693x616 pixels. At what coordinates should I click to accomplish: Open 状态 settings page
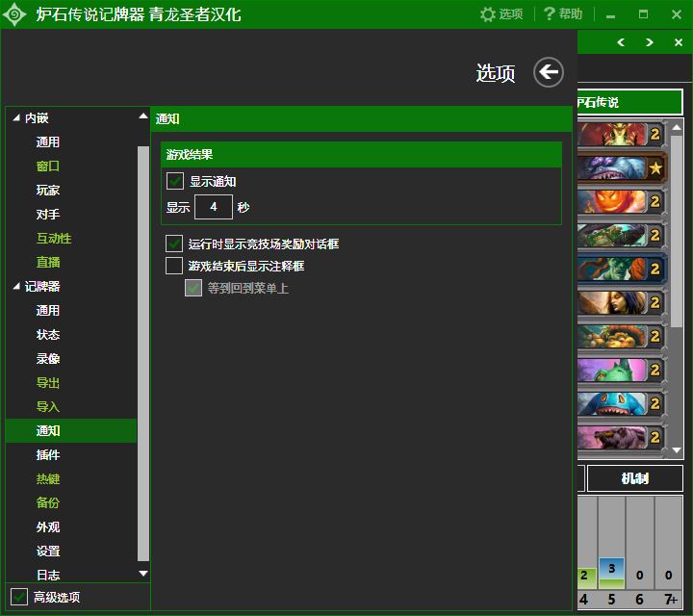click(x=48, y=335)
